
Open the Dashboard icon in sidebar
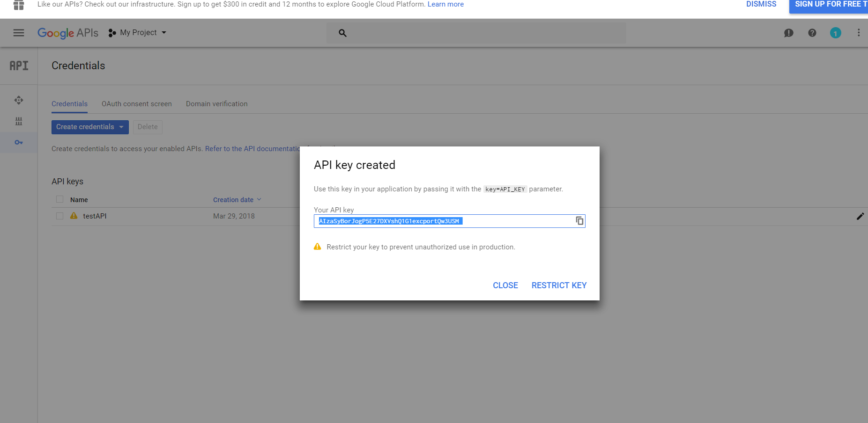(19, 100)
